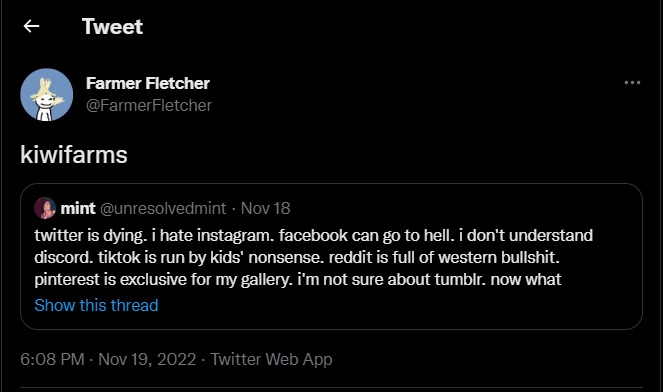Screen dimensions: 663x392
Task: Click the Farmer Fletcher display name
Action: pyautogui.click(x=148, y=83)
